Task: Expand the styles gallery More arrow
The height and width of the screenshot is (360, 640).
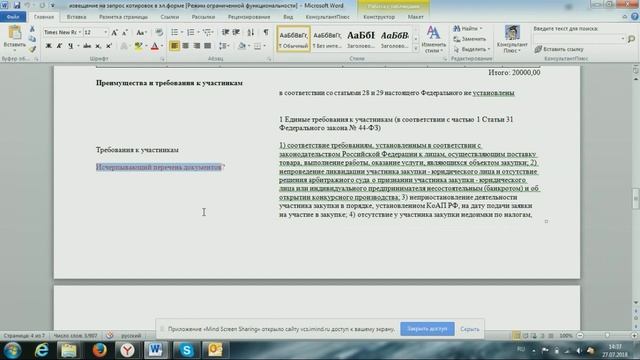Action: tap(416, 49)
